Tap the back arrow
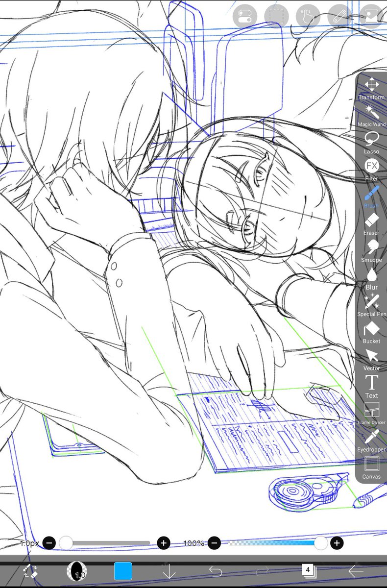The width and height of the screenshot is (387, 588). 356,571
